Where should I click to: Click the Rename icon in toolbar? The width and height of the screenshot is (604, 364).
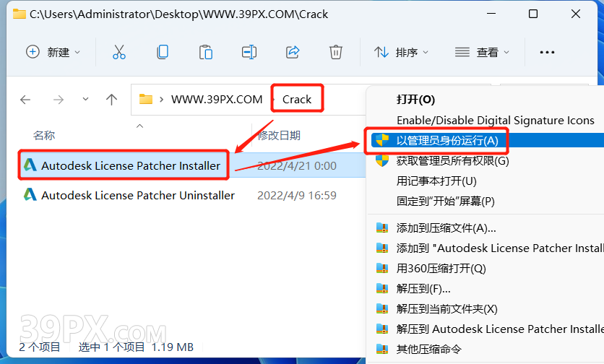click(249, 52)
